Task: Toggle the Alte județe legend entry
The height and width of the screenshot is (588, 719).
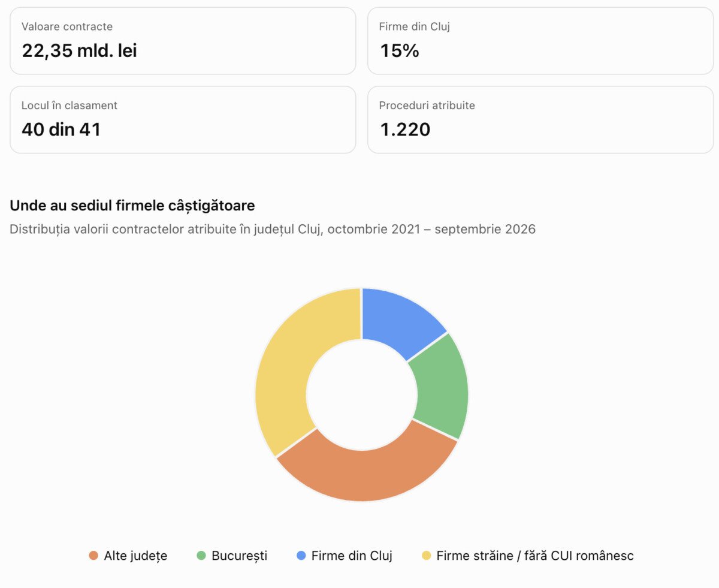Action: click(x=128, y=556)
